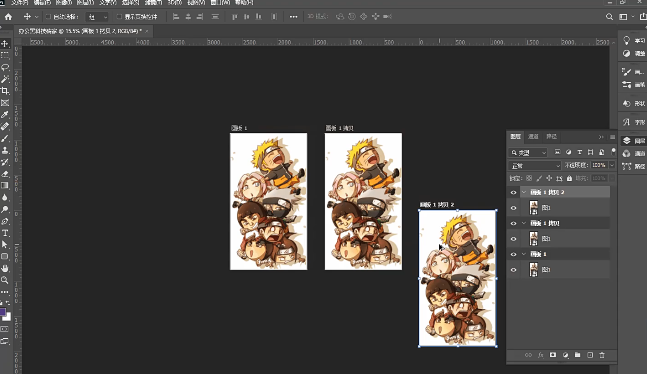The width and height of the screenshot is (647, 374).
Task: Create a new group folder
Action: [577, 355]
